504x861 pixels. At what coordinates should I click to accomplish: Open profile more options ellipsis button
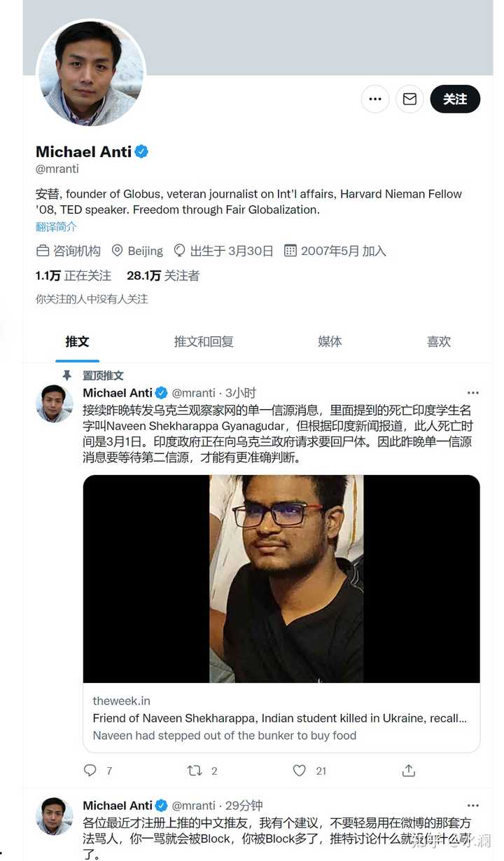(x=375, y=99)
